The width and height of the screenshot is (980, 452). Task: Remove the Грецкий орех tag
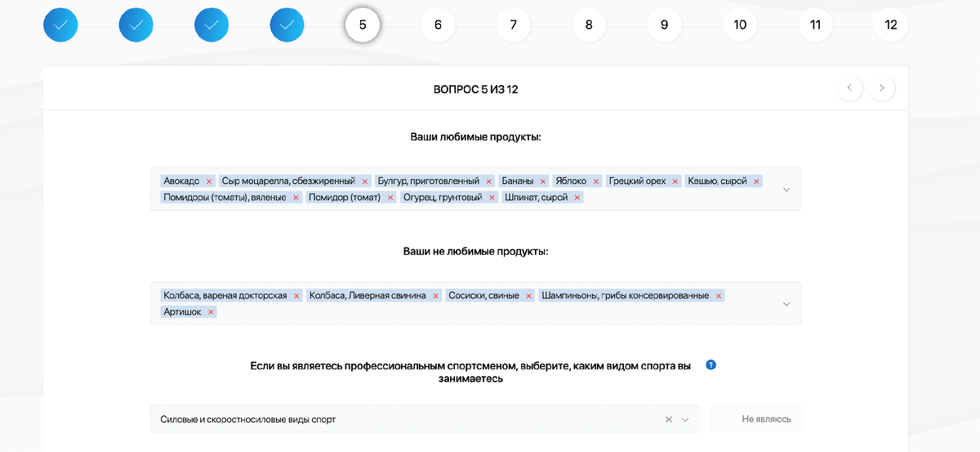675,181
